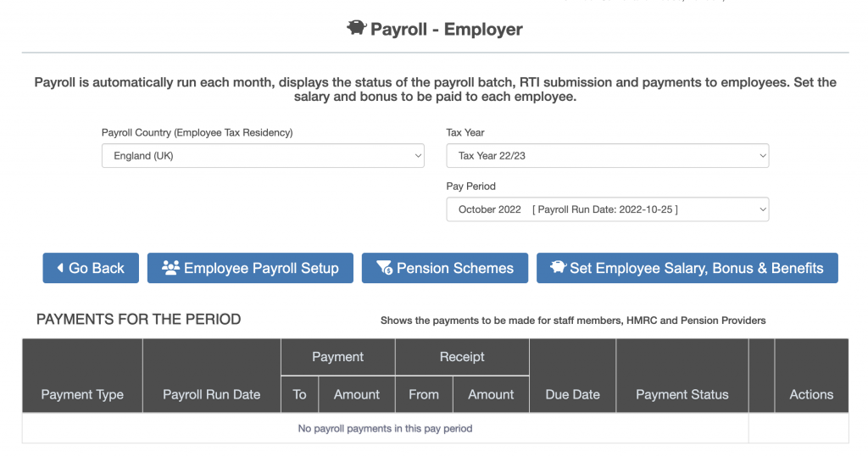This screenshot has width=868, height=457.
Task: Click the piggy bank icon on Set Employee Salary button
Action: [558, 268]
